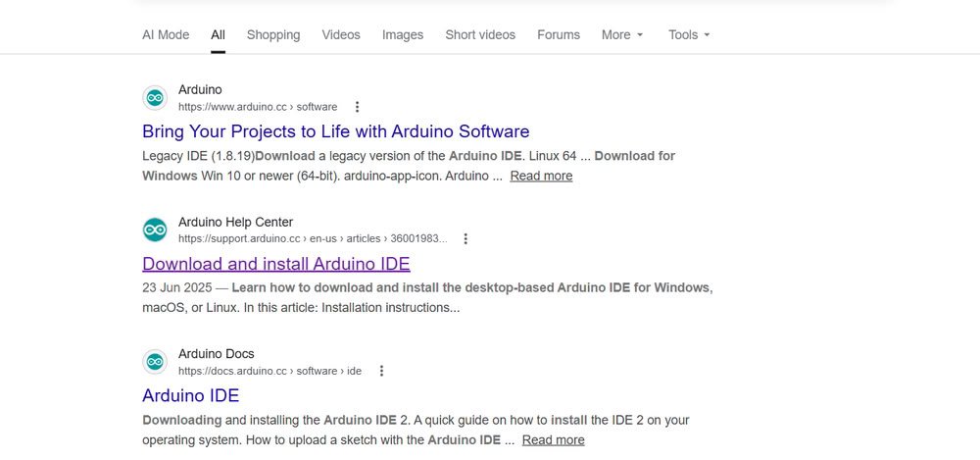The image size is (980, 460).
Task: Open 'Bring Your Projects to Life with Arduino Software'
Action: tap(335, 131)
